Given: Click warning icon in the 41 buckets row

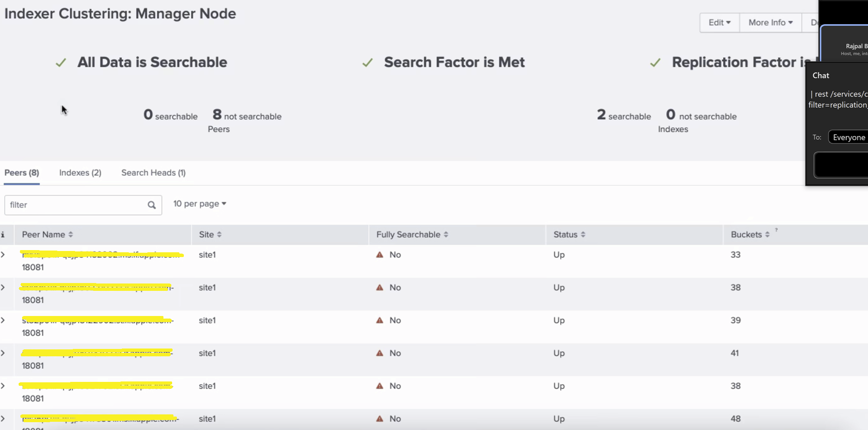Looking at the screenshot, I should (x=380, y=353).
